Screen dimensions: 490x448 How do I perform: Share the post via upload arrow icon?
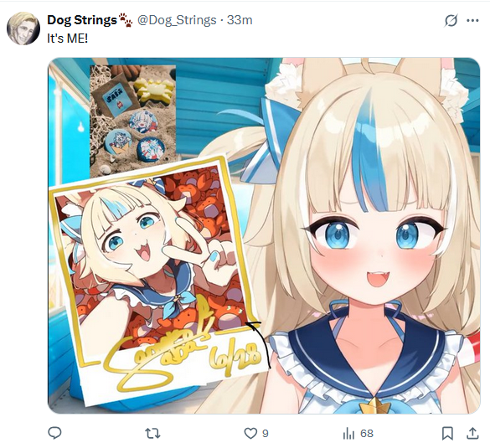tap(472, 433)
